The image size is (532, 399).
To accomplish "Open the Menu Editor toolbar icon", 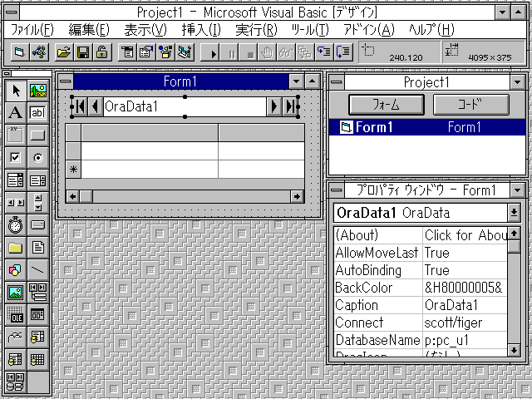I will click(127, 52).
